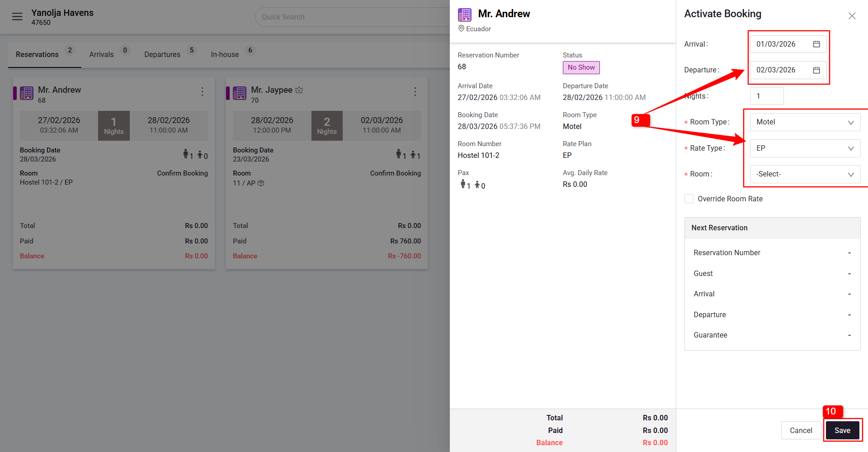
Task: Click Confirm Booking on Mr. Andrew card
Action: click(x=182, y=173)
